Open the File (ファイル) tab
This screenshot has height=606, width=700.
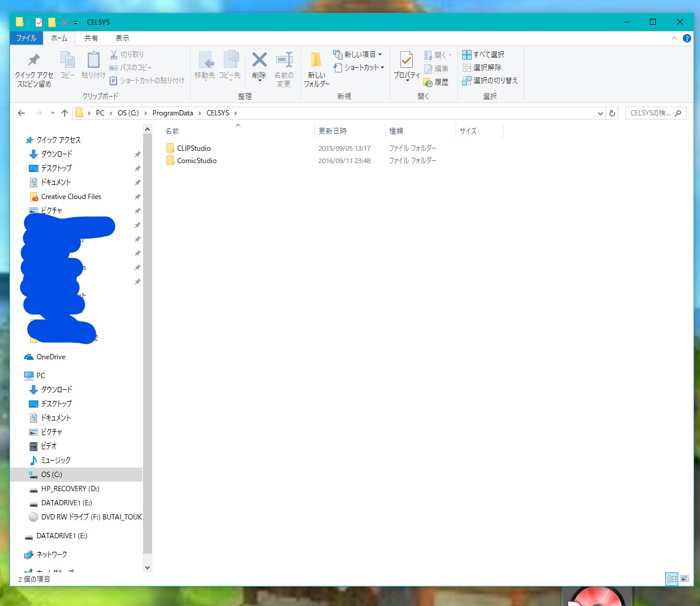[26, 38]
